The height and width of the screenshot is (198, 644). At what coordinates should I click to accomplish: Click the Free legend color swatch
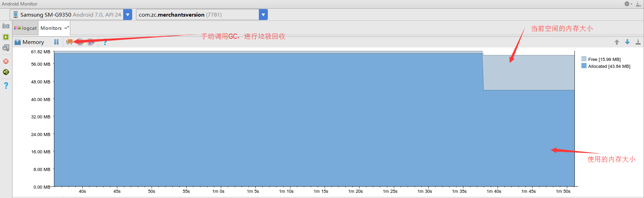pyautogui.click(x=584, y=59)
